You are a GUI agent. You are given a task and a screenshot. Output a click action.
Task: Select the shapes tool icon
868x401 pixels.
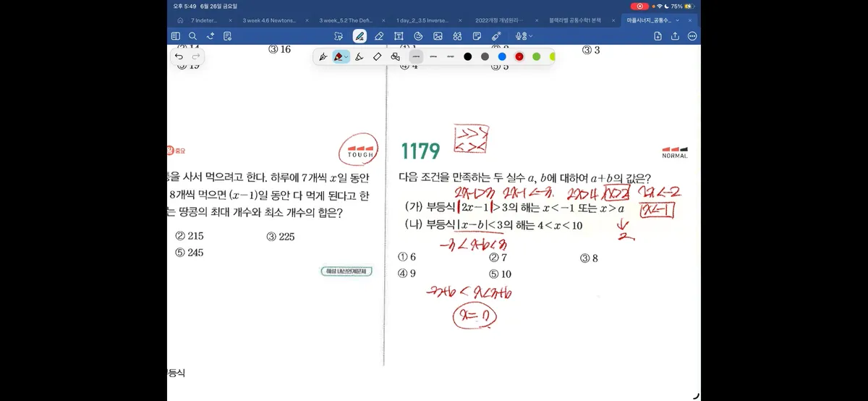tap(418, 35)
